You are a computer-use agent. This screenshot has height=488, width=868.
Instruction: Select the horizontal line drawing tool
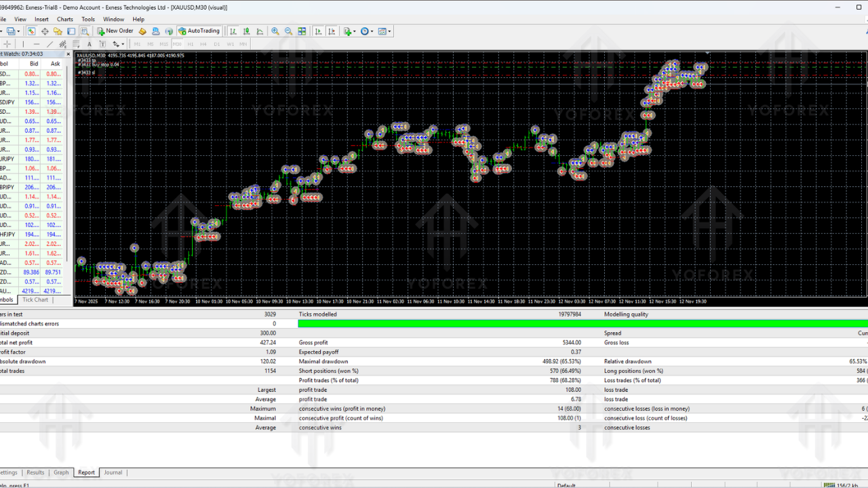click(x=35, y=43)
